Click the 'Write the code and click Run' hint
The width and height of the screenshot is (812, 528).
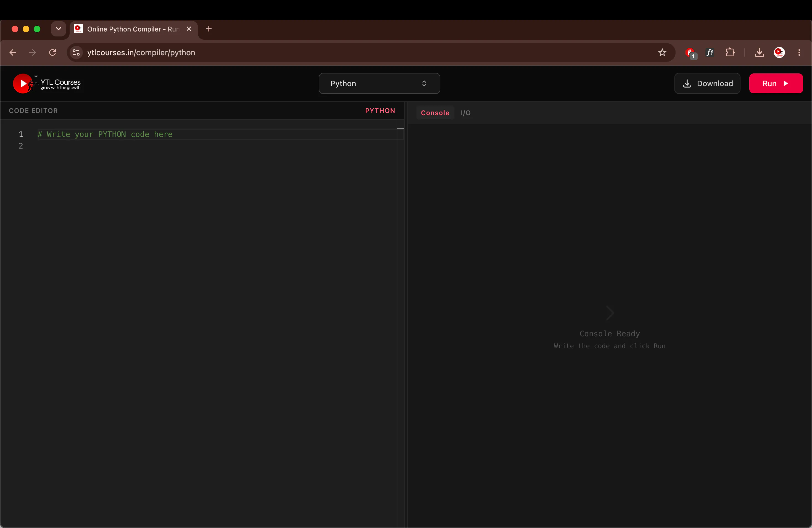(x=609, y=346)
